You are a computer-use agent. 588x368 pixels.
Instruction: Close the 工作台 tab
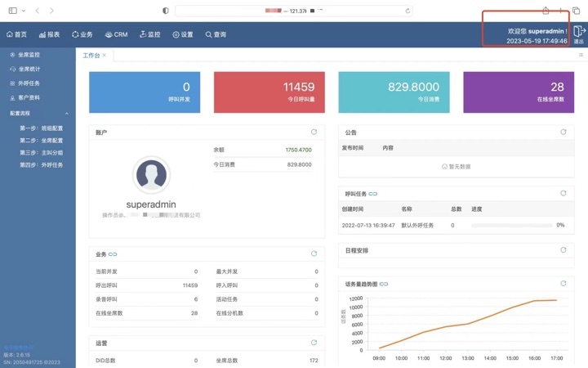105,56
